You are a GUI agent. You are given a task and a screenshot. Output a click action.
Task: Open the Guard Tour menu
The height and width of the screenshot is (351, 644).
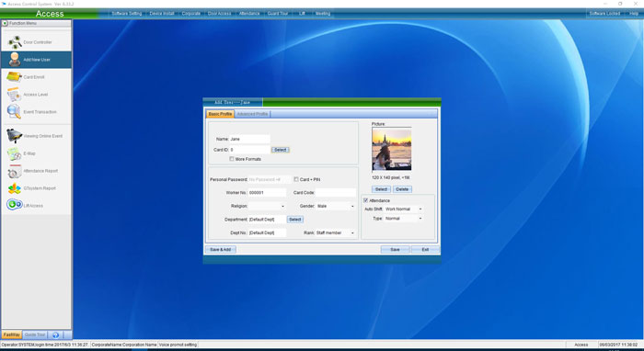278,14
